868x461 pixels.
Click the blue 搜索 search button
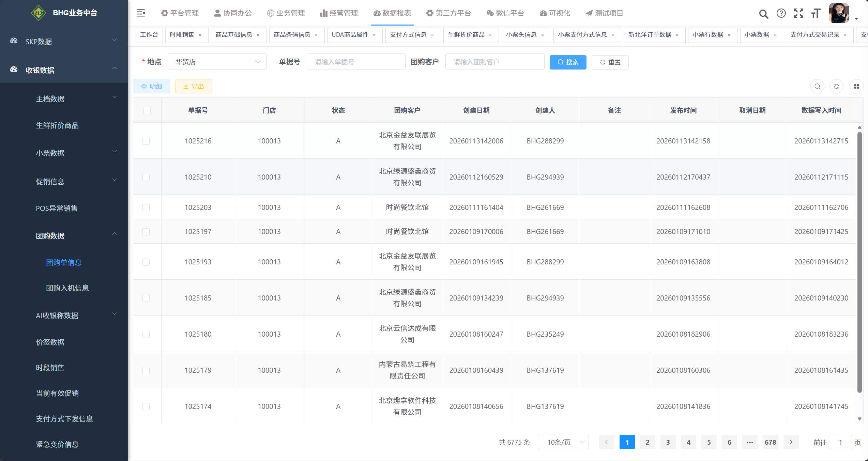(568, 62)
